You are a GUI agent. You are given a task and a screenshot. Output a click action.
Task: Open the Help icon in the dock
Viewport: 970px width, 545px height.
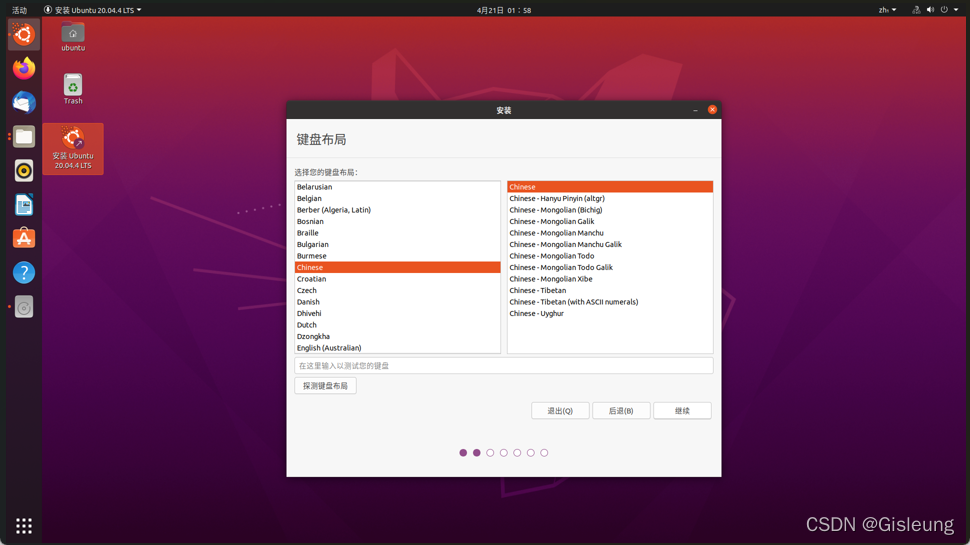pos(24,273)
